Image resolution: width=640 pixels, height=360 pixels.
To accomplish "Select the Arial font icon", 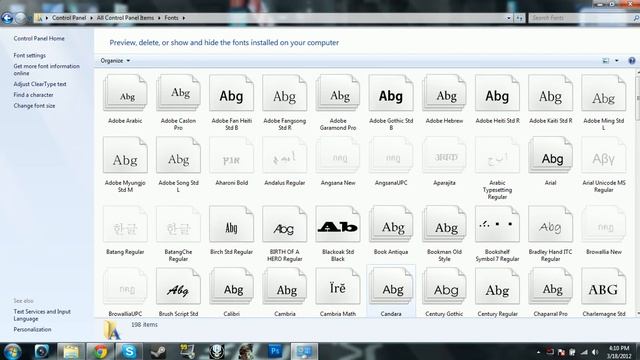I will 550,155.
